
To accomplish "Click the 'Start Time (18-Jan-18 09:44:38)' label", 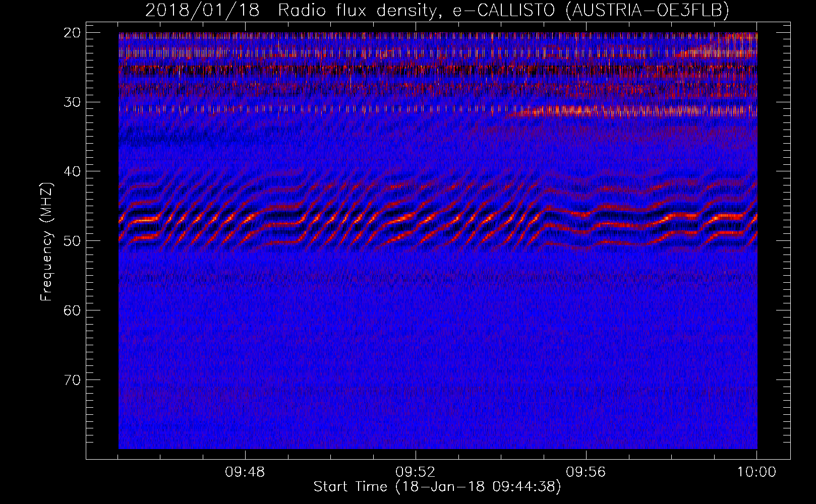I will pyautogui.click(x=437, y=487).
